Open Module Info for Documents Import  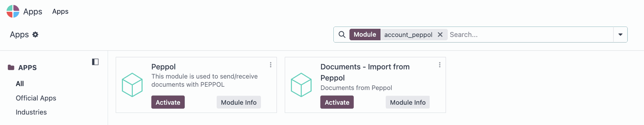[408, 102]
